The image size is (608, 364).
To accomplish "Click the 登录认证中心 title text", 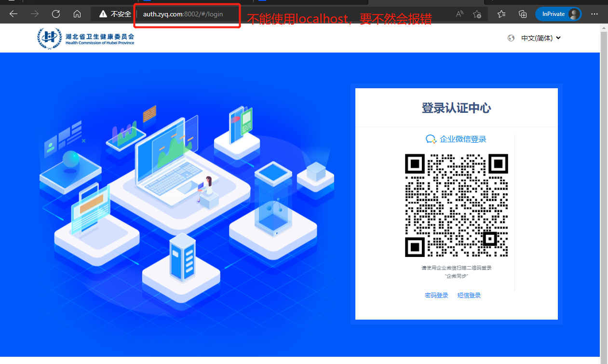I will [x=457, y=108].
